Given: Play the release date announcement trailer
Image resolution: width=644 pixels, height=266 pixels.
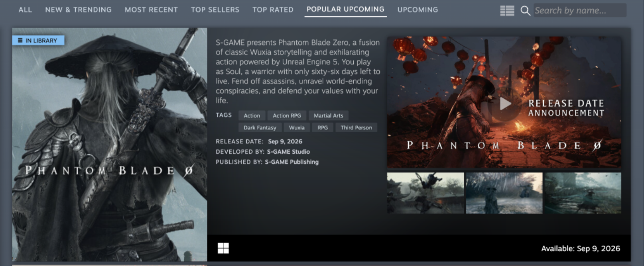Looking at the screenshot, I should coord(505,104).
